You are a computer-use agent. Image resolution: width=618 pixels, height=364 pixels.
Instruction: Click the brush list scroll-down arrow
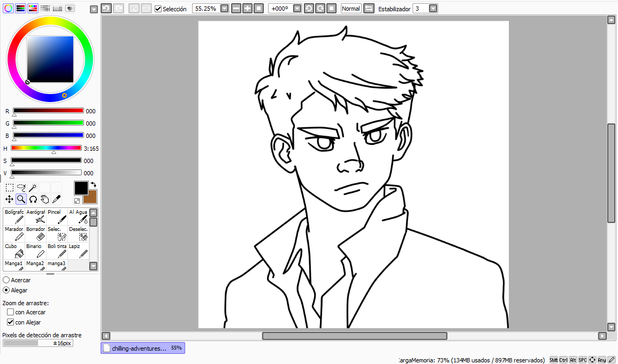pyautogui.click(x=94, y=266)
